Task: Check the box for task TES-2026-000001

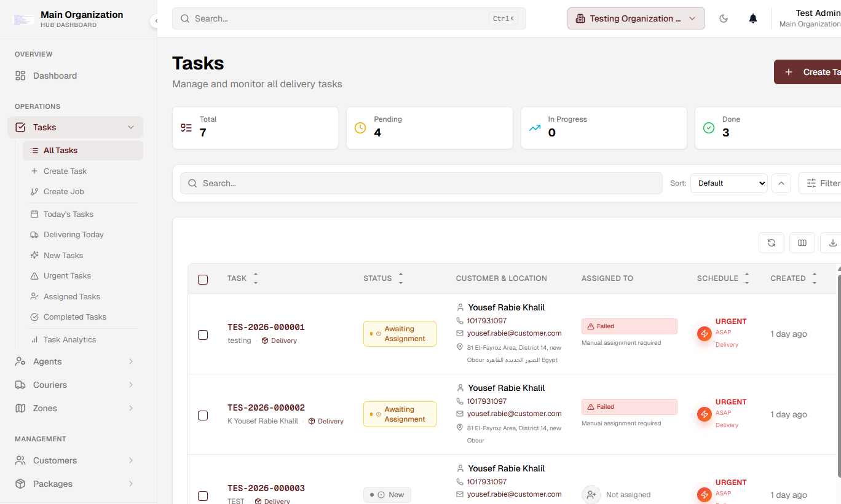Action: point(203,335)
